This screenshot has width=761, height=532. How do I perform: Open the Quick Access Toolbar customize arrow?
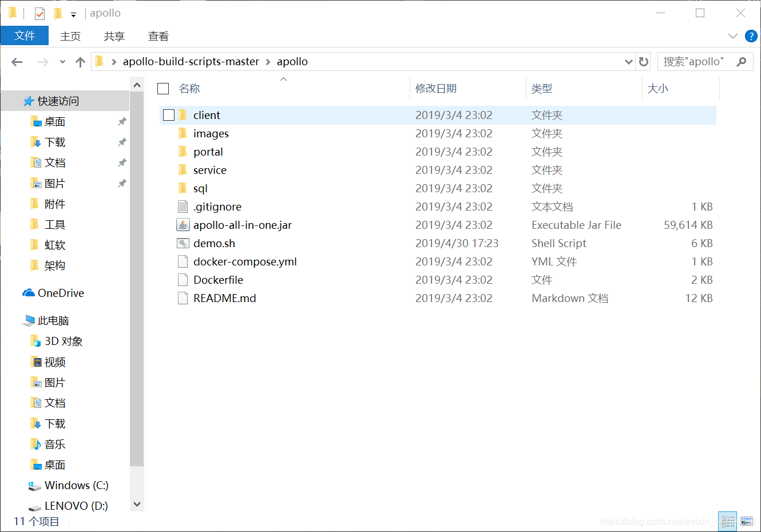tap(73, 14)
